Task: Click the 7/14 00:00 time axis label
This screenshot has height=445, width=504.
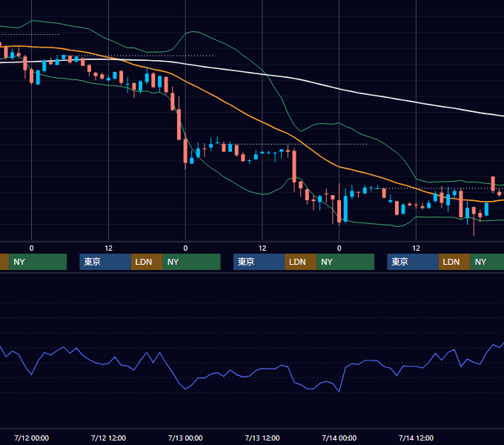Action: pyautogui.click(x=339, y=438)
